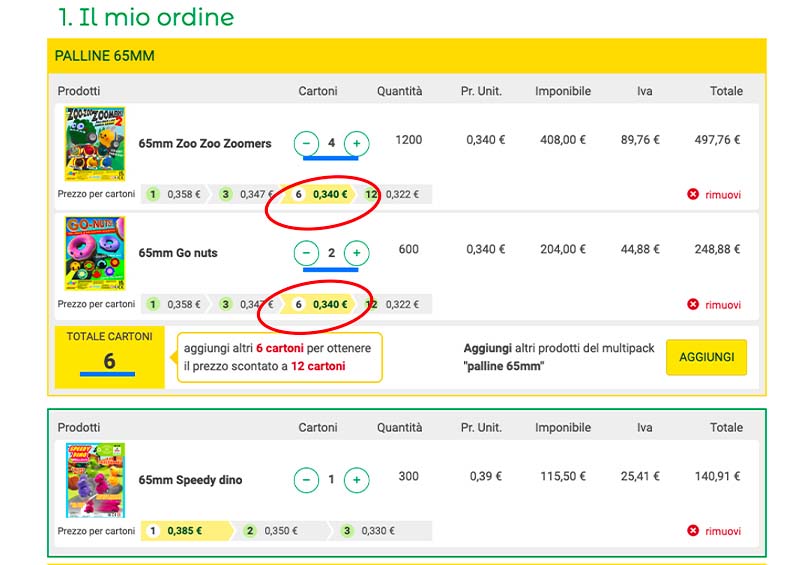Screen dimensions: 800x565
Task: Decrease cartons for 65mm Speedy dino
Action: tap(307, 480)
